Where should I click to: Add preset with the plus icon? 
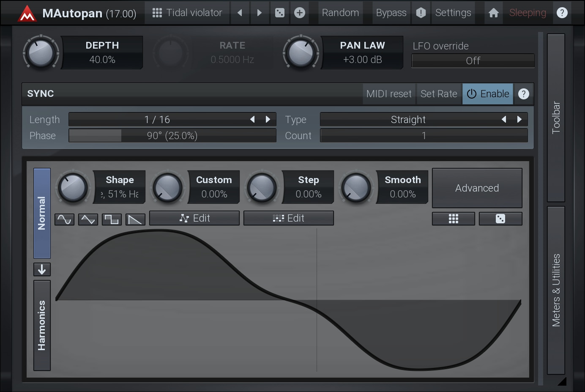299,13
